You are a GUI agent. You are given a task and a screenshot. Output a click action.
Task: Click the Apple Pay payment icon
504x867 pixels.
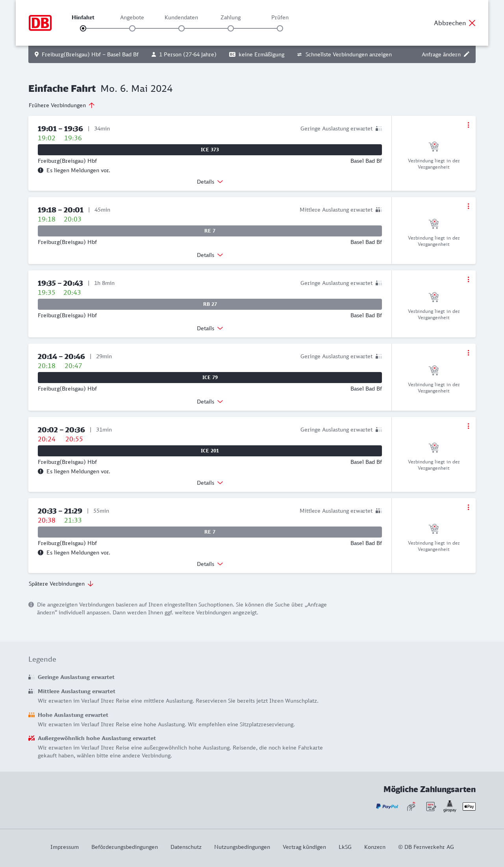point(469,807)
